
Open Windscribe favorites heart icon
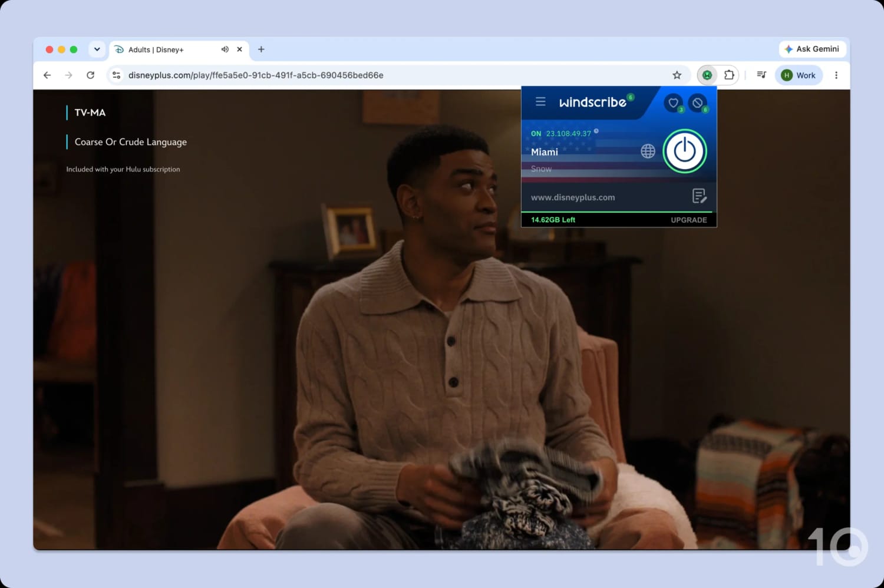click(x=673, y=103)
